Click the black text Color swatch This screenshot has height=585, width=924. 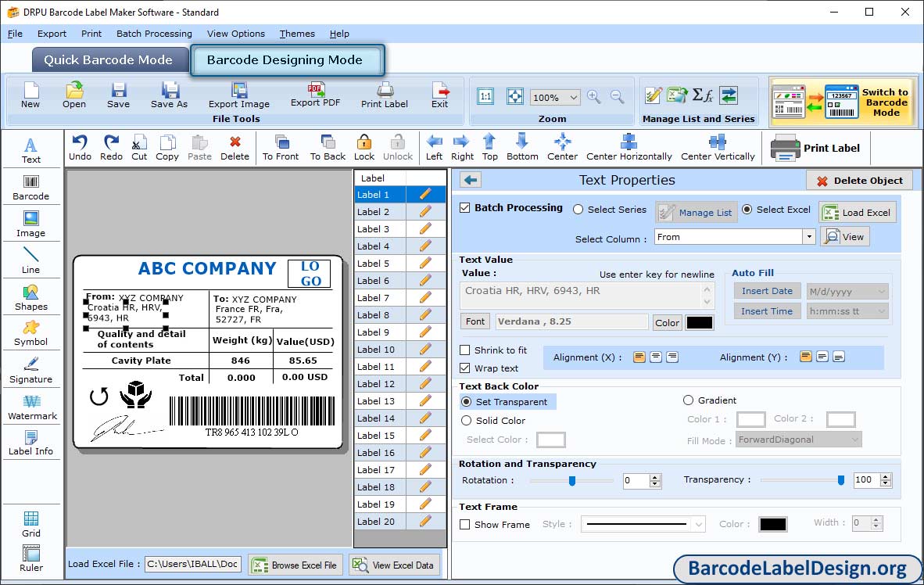pyautogui.click(x=700, y=322)
